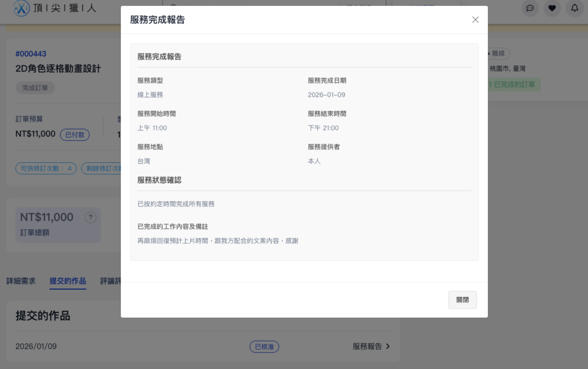Click order number #000443 link
588x369 pixels.
(31, 54)
